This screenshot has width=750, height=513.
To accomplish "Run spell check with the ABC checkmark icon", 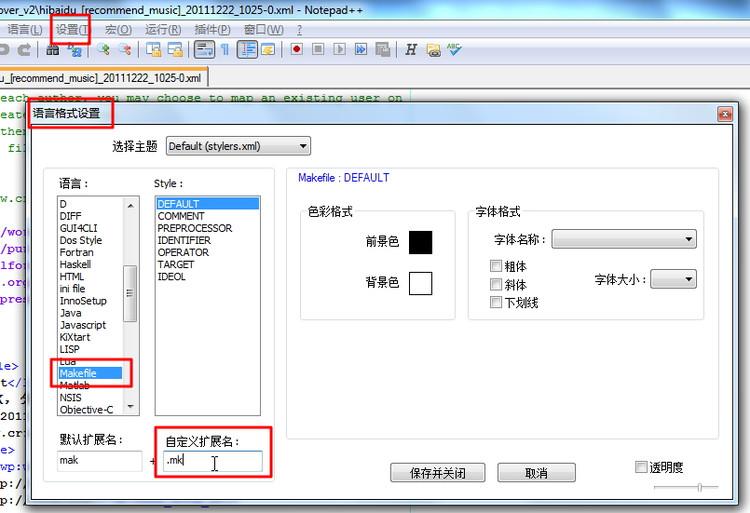I will point(454,49).
